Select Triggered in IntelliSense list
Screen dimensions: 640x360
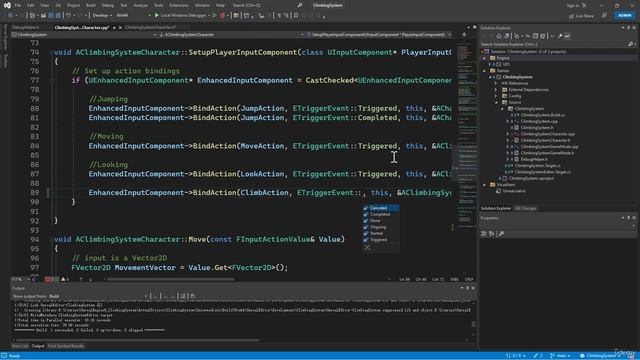[380, 240]
